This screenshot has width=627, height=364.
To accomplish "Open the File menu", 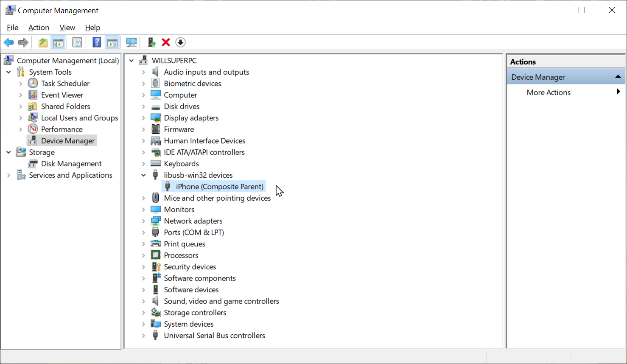I will point(13,28).
